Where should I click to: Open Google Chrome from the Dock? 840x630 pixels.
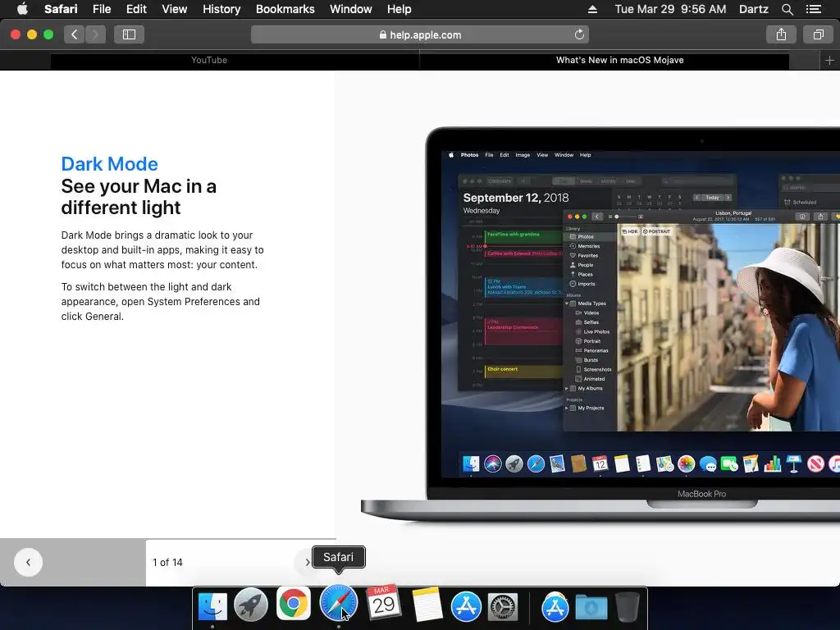[294, 603]
